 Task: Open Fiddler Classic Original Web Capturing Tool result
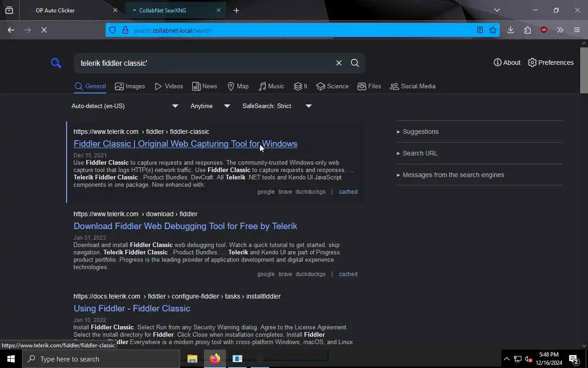click(x=185, y=144)
